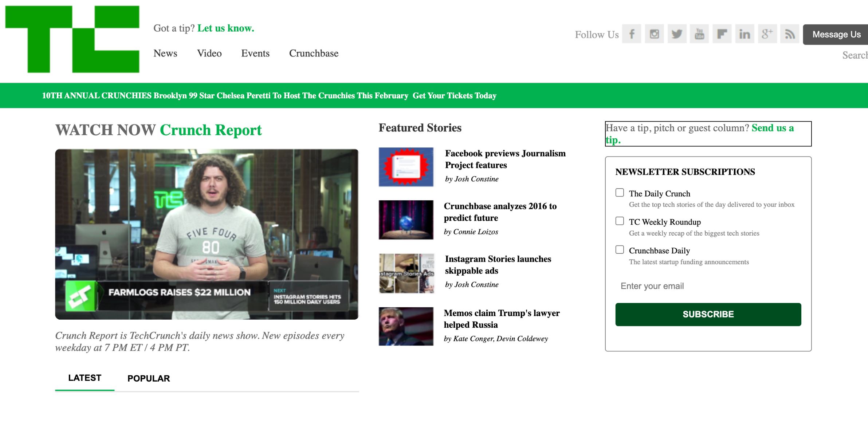Click Josh Constine byline under Facebook story
The height and width of the screenshot is (434, 868).
[x=472, y=179]
